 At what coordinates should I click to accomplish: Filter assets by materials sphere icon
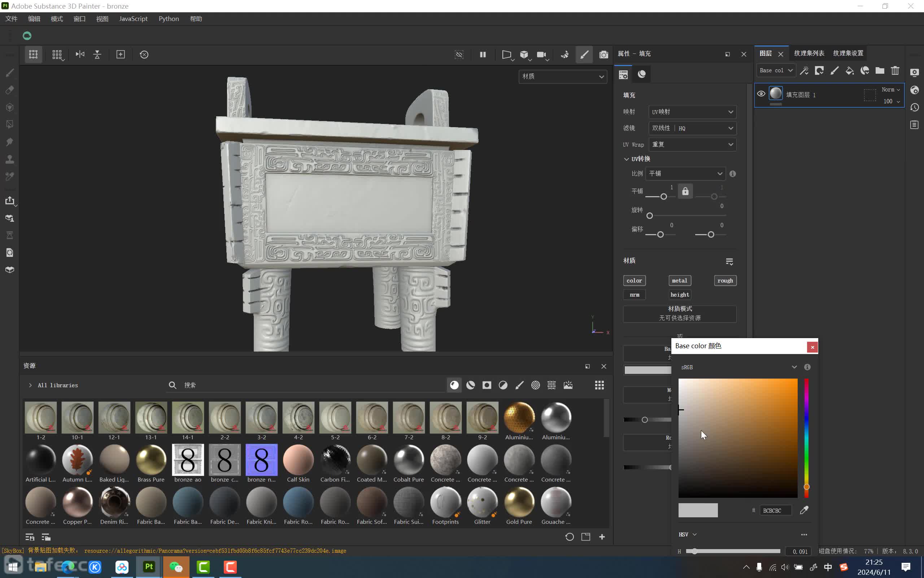pyautogui.click(x=454, y=385)
